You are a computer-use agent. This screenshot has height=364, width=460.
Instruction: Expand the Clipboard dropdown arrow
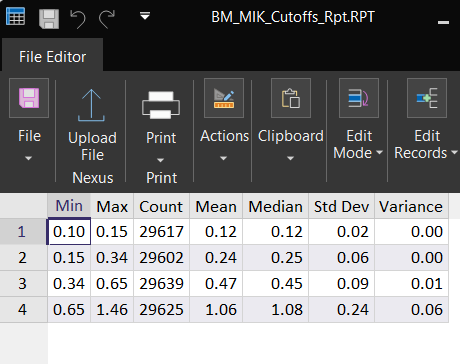(x=290, y=158)
